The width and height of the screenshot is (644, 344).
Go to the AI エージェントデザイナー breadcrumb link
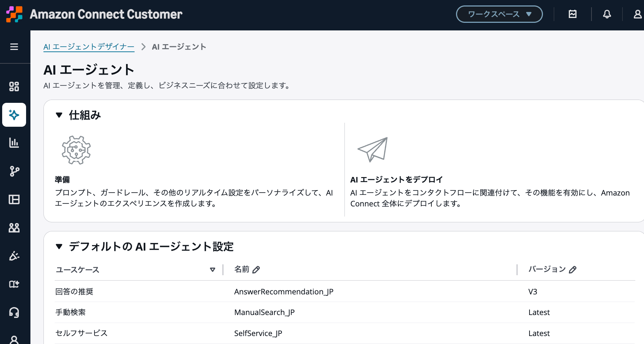[x=89, y=47]
